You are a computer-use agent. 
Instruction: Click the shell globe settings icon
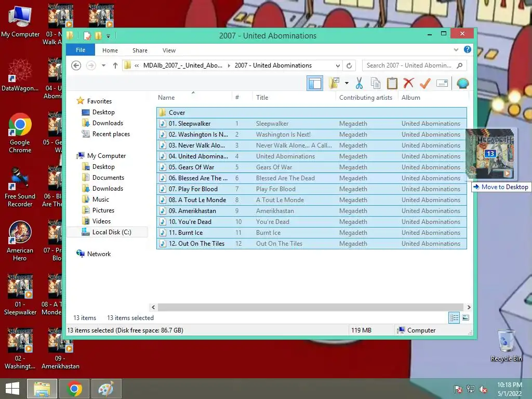point(462,83)
